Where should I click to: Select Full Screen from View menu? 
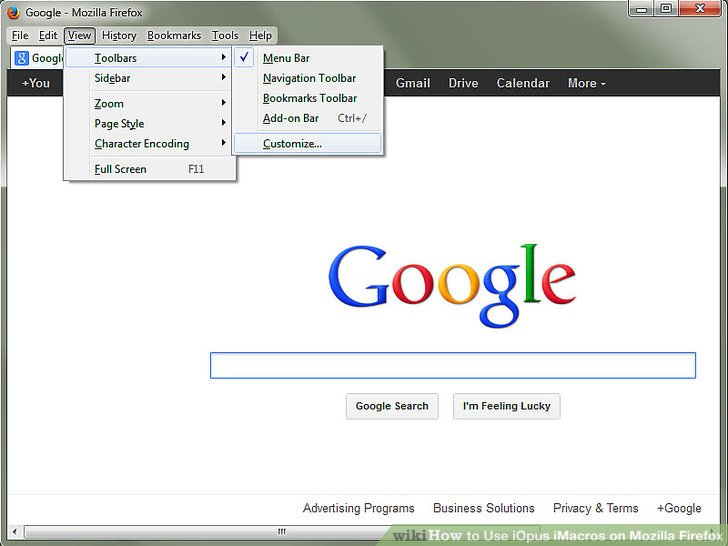coord(149,169)
